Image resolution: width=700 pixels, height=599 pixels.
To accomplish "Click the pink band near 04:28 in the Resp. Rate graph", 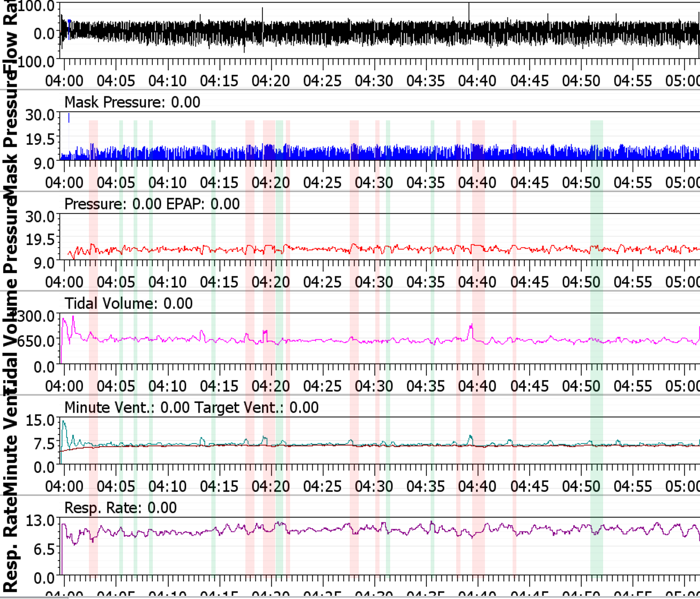I will (354, 548).
